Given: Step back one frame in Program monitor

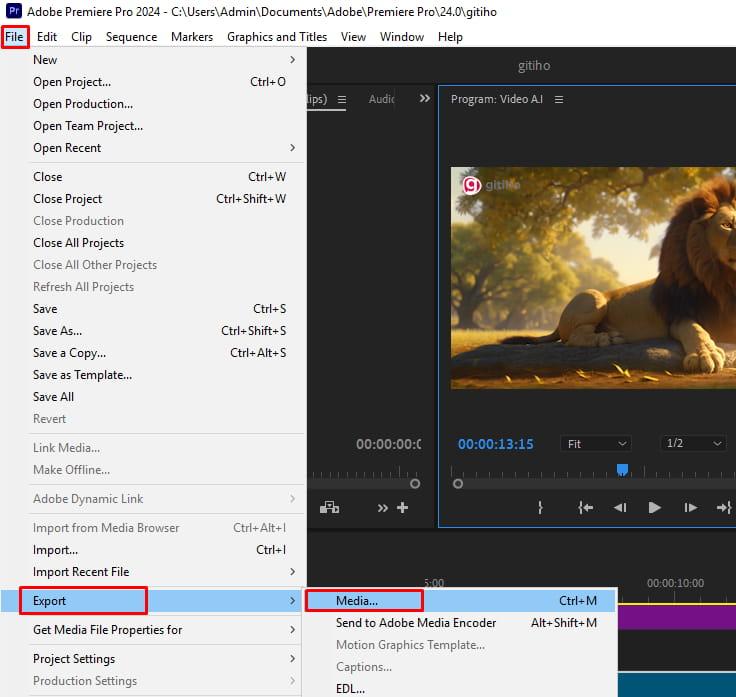Looking at the screenshot, I should coord(620,507).
